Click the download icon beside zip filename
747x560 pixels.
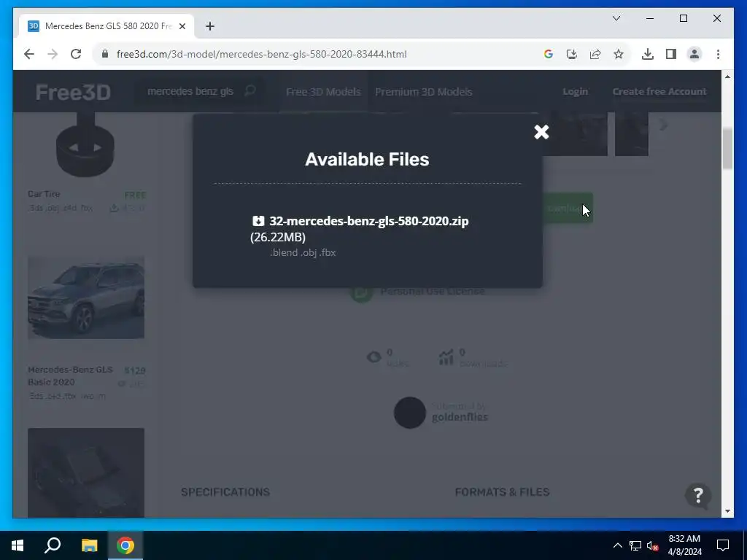coord(258,220)
